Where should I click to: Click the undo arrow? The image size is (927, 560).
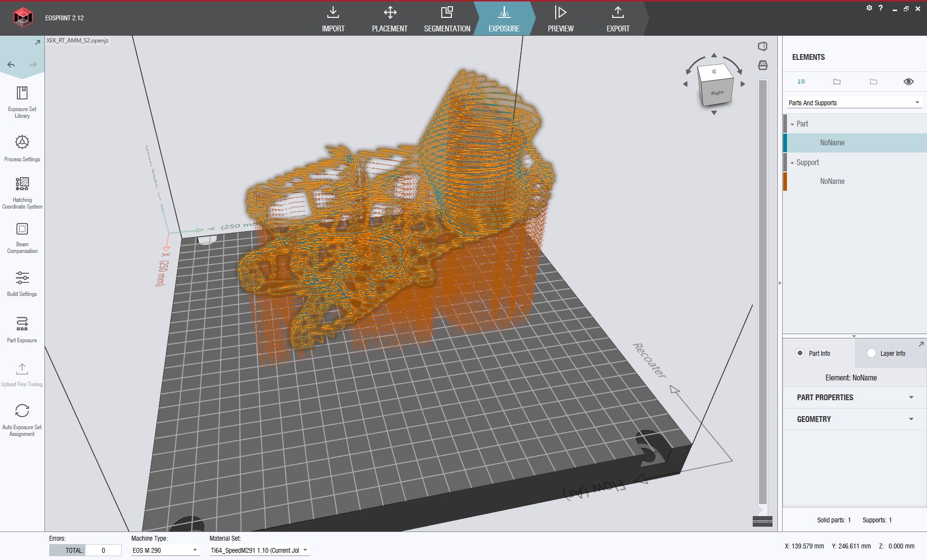pos(11,64)
